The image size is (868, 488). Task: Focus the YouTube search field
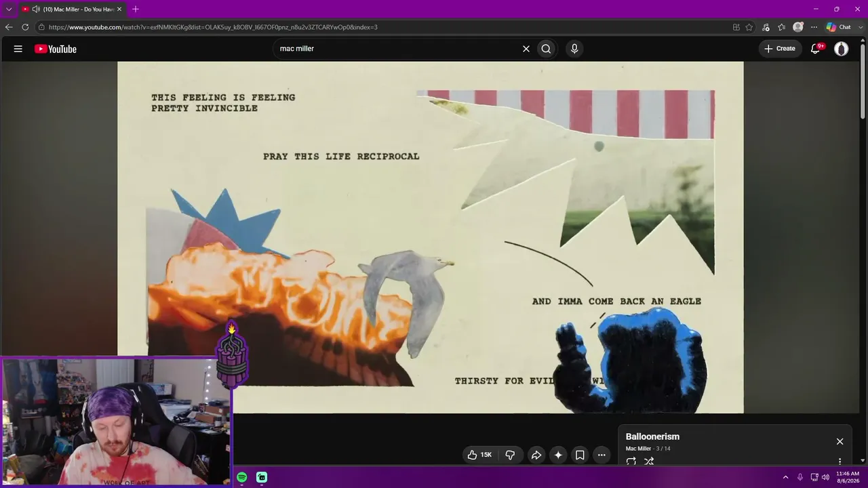pyautogui.click(x=400, y=49)
